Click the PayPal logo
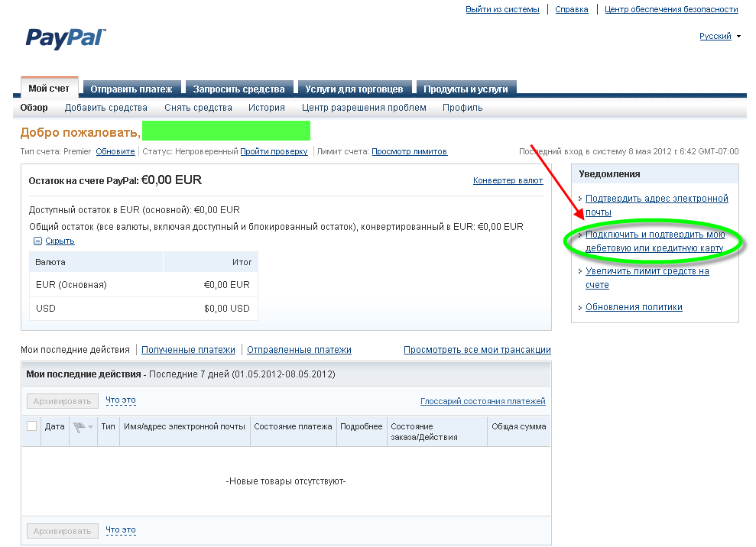 [66, 39]
